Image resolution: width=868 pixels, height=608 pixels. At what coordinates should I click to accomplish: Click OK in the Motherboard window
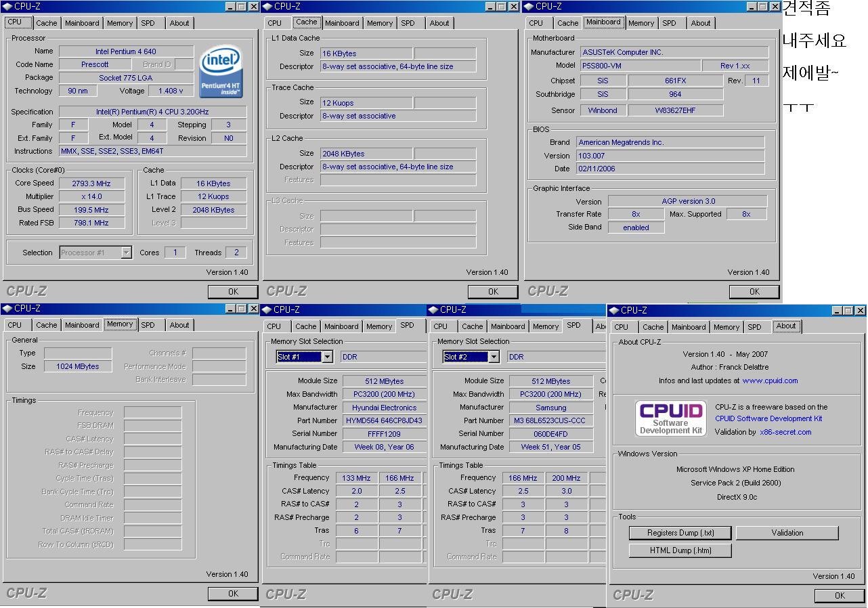(x=754, y=292)
